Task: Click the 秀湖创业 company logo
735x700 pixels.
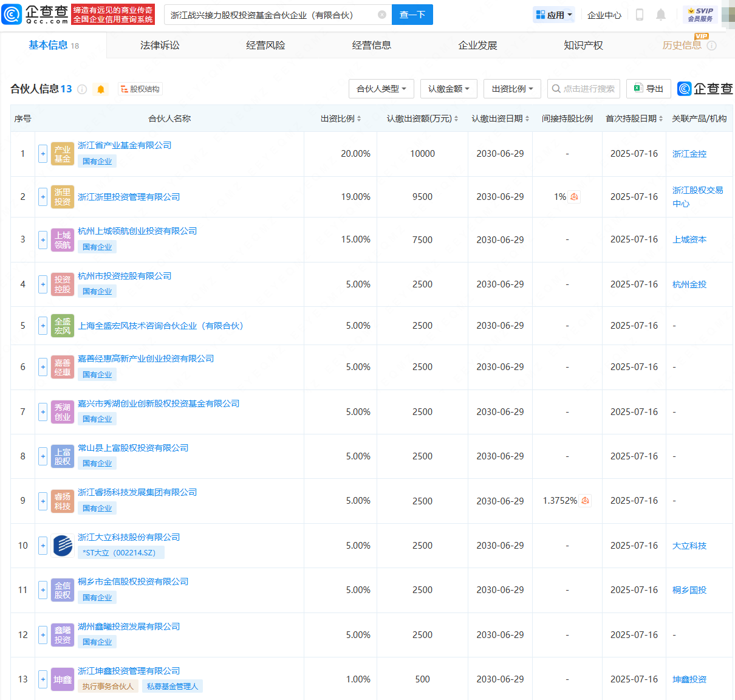Action: point(63,412)
